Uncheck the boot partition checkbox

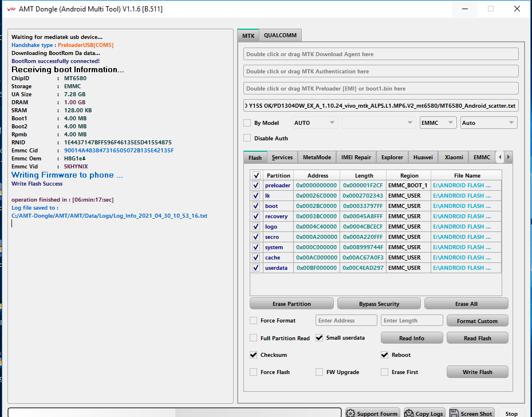256,206
